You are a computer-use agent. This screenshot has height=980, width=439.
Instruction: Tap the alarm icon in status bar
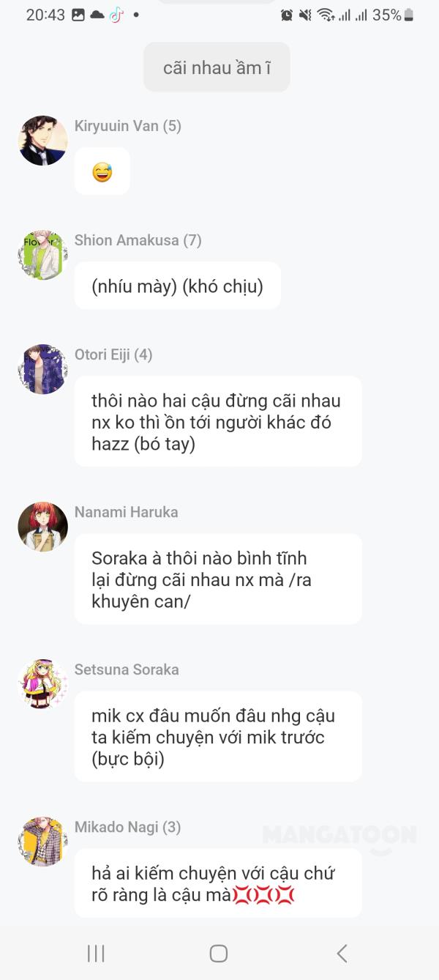[287, 15]
